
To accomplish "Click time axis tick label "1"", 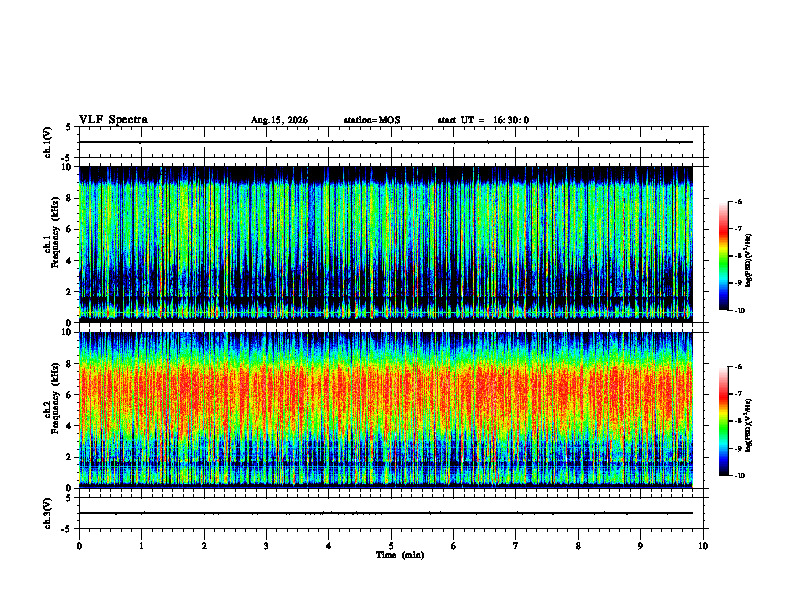I will [x=141, y=546].
